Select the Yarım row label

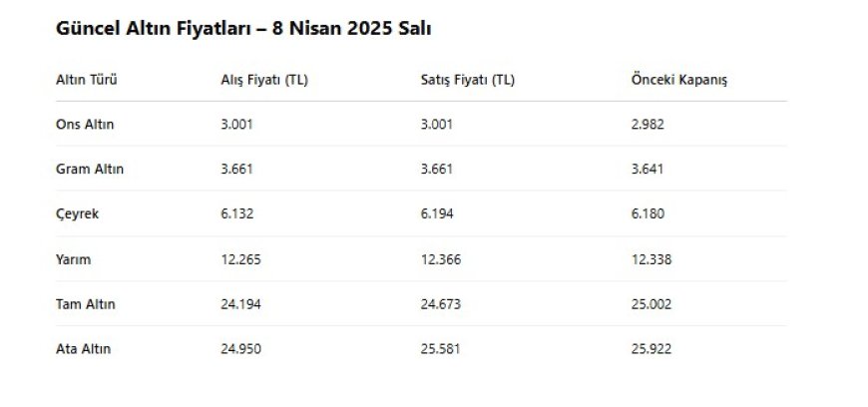73,259
